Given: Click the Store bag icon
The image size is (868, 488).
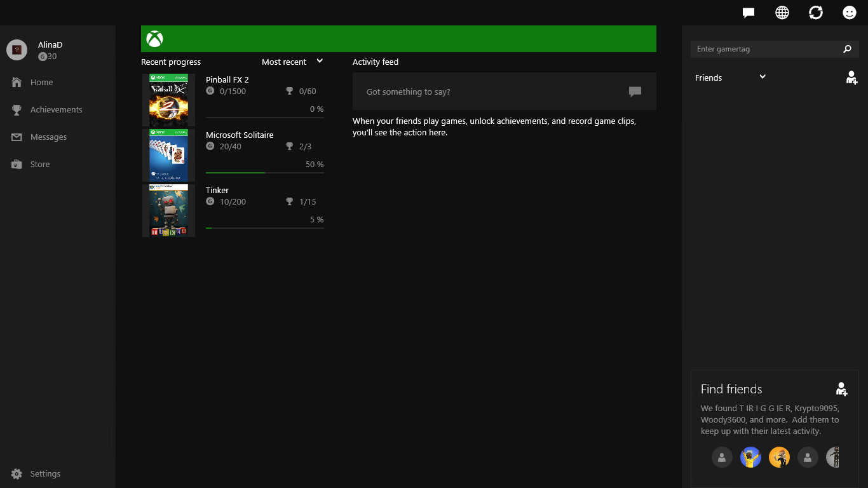Looking at the screenshot, I should (x=17, y=164).
